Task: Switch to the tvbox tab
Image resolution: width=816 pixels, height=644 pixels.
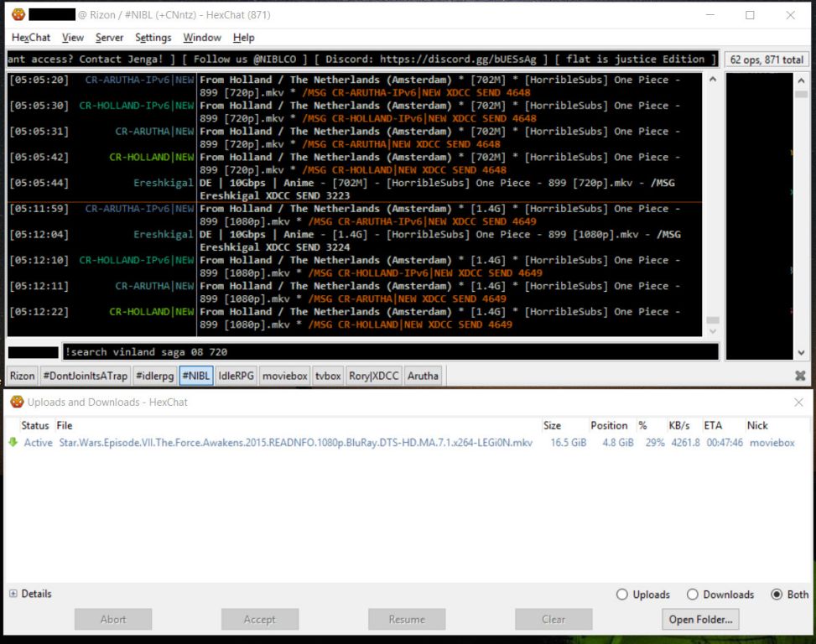Action: [328, 376]
